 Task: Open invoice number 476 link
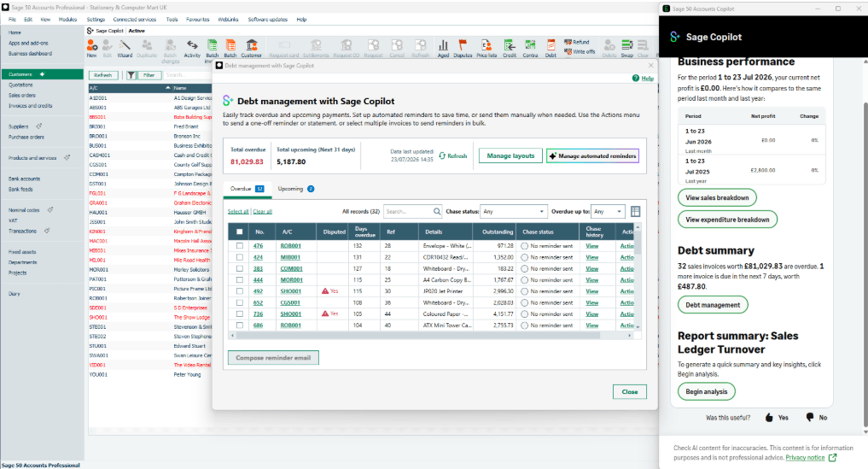[x=258, y=245]
